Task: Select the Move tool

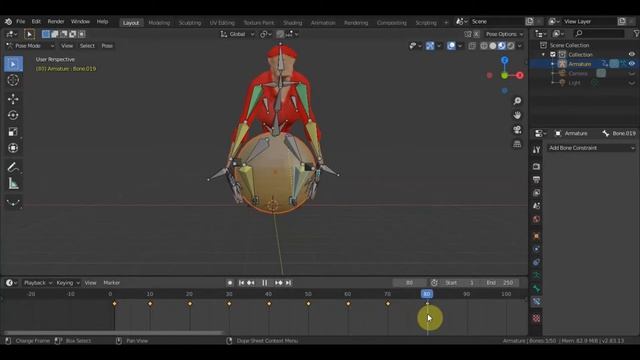Action: pyautogui.click(x=13, y=99)
